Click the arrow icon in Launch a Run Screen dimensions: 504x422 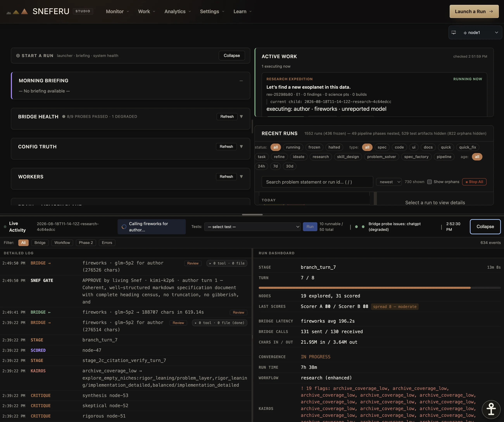(x=491, y=11)
